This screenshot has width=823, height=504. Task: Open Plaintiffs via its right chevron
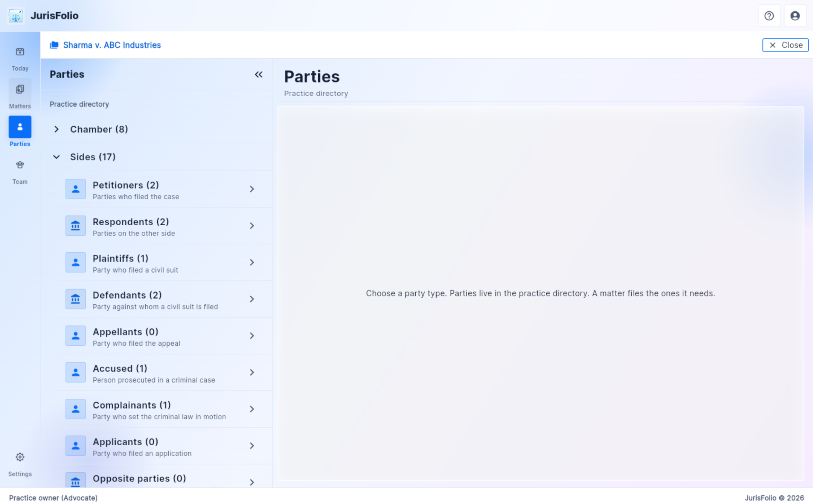[x=252, y=262]
